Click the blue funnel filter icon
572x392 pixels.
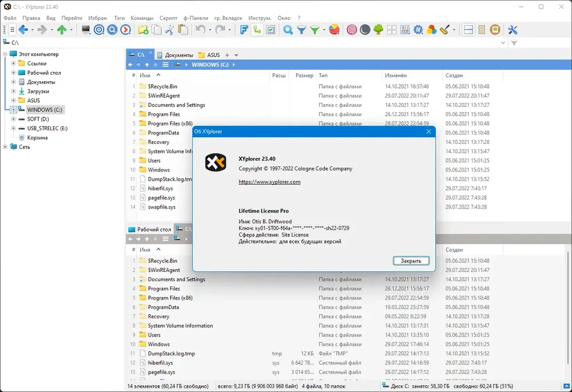301,30
